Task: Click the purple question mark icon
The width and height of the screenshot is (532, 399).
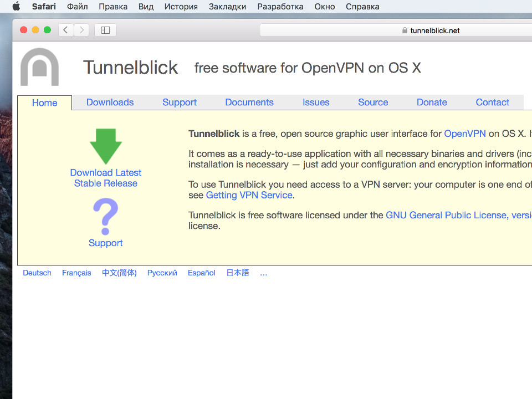Action: coord(105,217)
